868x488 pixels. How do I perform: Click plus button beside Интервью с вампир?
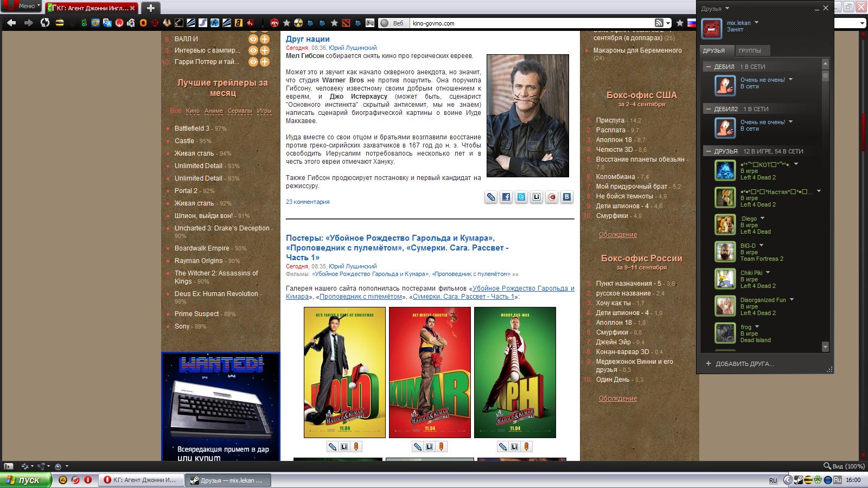(265, 50)
